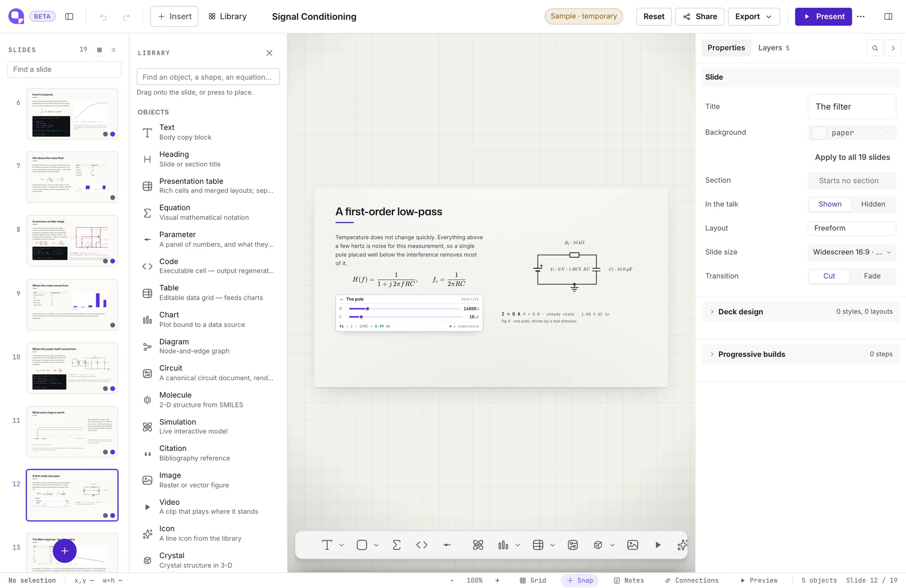Set slide as Hidden in the talk
The width and height of the screenshot is (906, 588).
click(x=873, y=204)
